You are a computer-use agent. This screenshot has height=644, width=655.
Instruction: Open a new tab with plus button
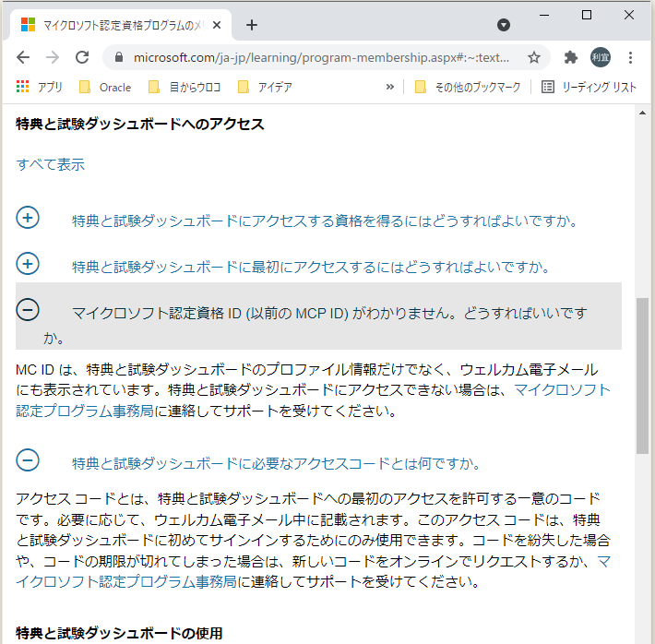tap(252, 25)
